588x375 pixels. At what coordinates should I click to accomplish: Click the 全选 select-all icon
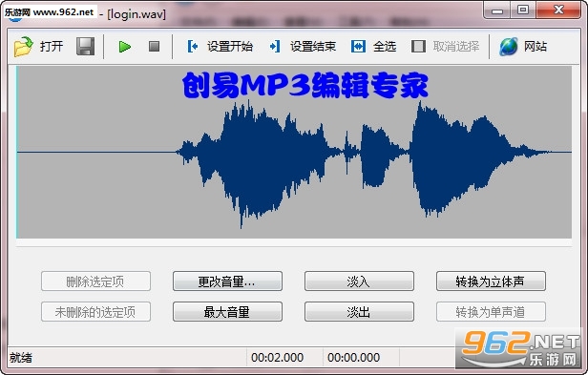coord(358,47)
